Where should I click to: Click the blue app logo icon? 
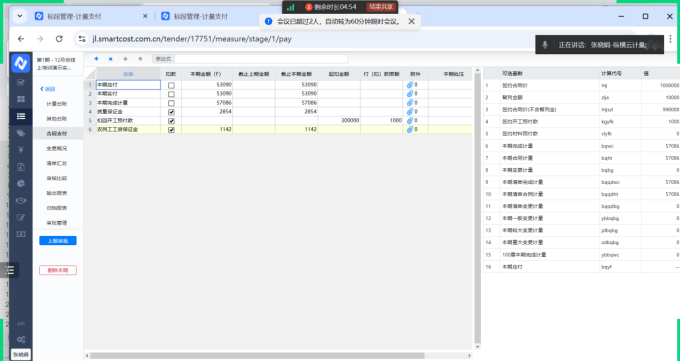[20, 63]
